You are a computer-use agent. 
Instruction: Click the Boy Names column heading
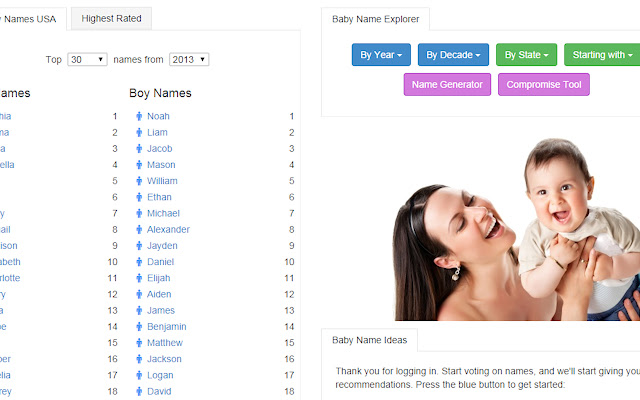160,93
